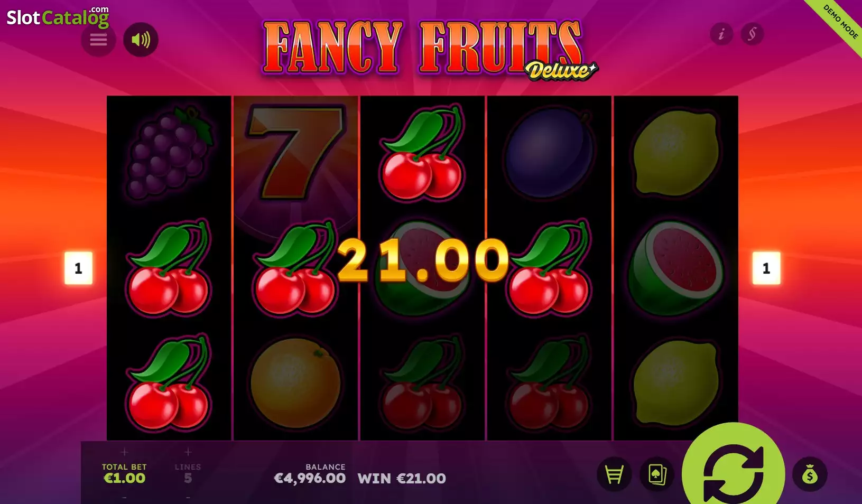Click the orange symbol on second reel
This screenshot has height=504, width=862.
click(295, 383)
